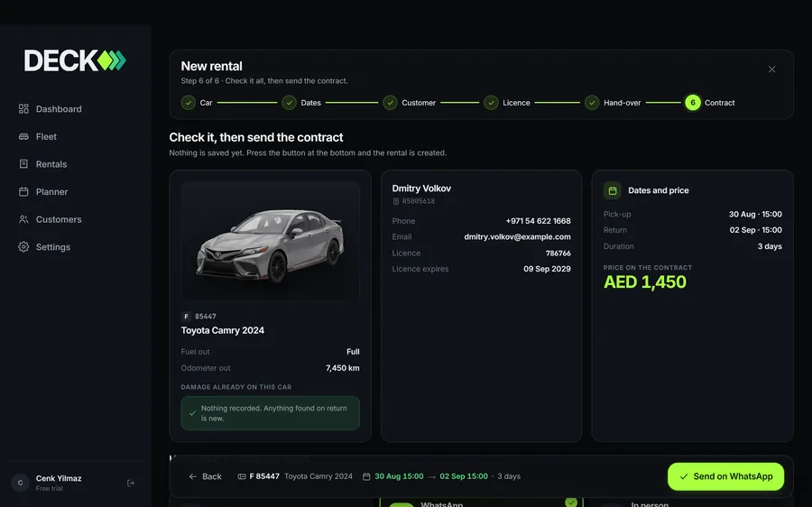The image size is (812, 507).
Task: Open Customers list
Action: [x=51, y=219]
